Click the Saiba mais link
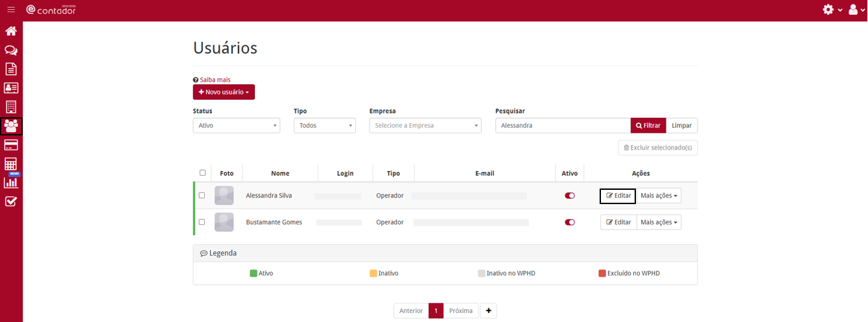Viewport: 868px width, 322px height. 215,80
